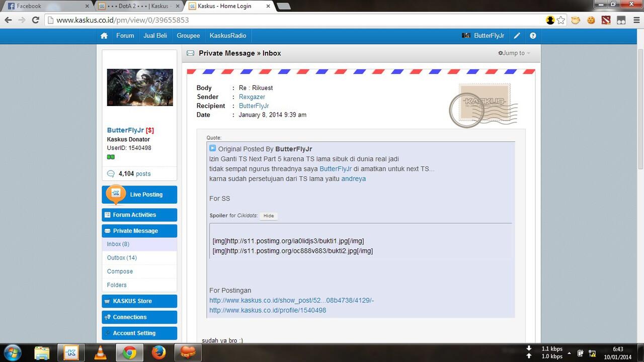Click the envelope icon beside Private Message heading
Image resolution: width=644 pixels, height=362 pixels.
(x=191, y=53)
